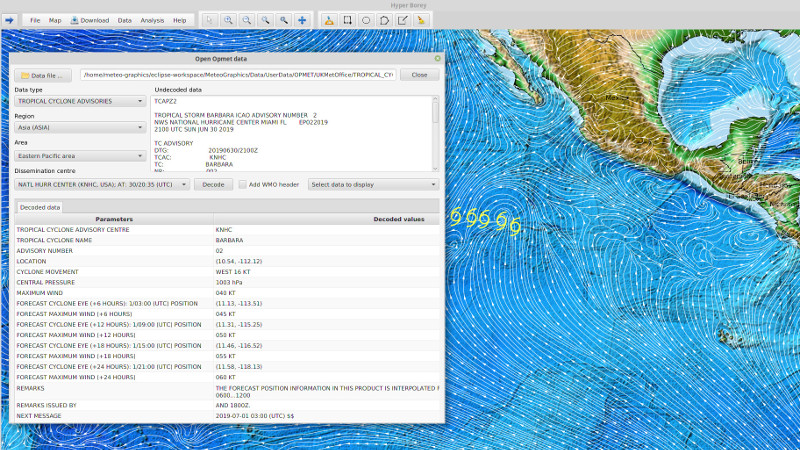Select the pointer cursor tool
Screen dimensions: 800x450
[x=210, y=20]
